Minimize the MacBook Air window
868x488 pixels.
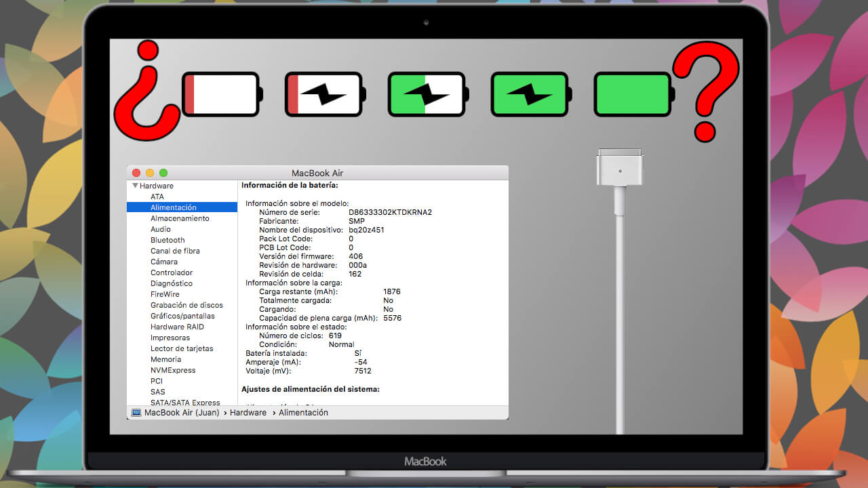coord(150,173)
